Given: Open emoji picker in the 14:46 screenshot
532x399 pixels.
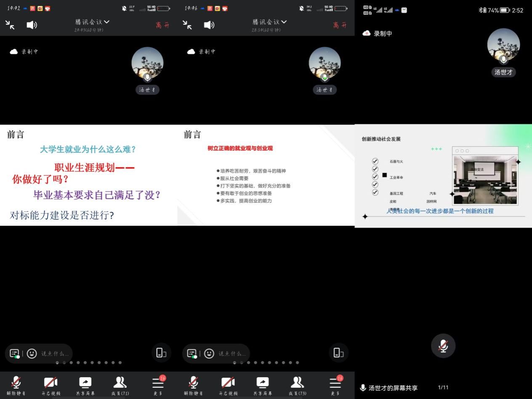Looking at the screenshot, I should 209,354.
